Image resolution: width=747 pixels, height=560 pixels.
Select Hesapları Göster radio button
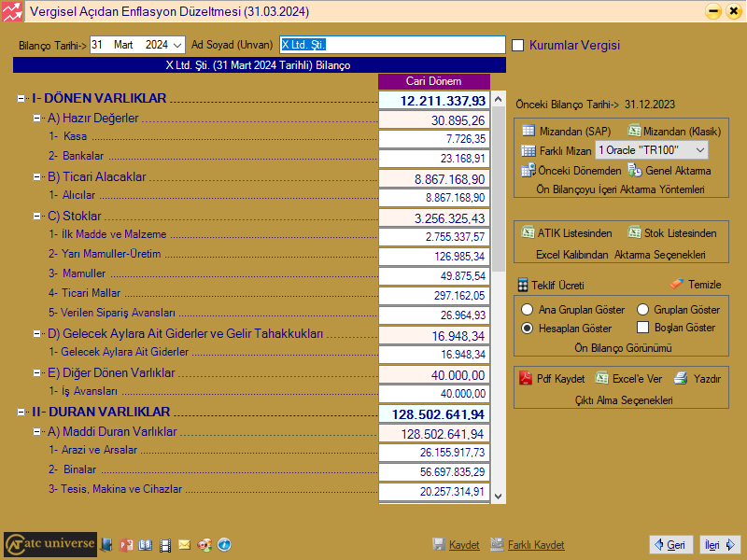[527, 329]
